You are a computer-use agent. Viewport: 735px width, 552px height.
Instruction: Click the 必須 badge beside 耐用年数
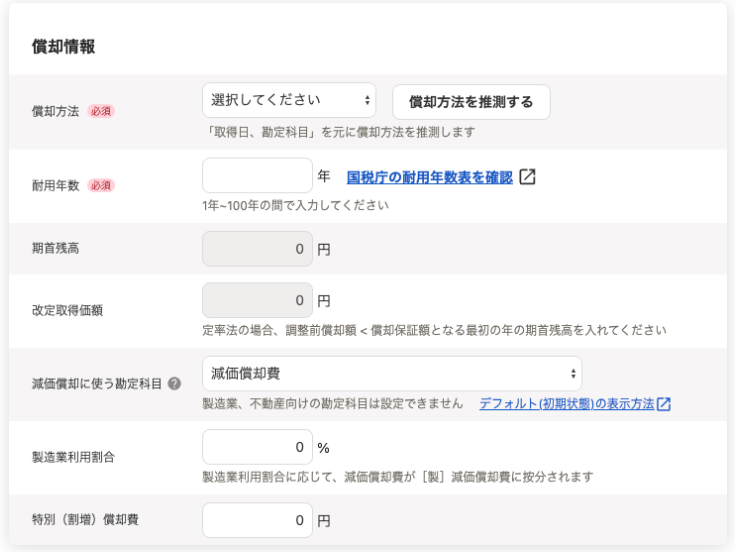point(101,185)
